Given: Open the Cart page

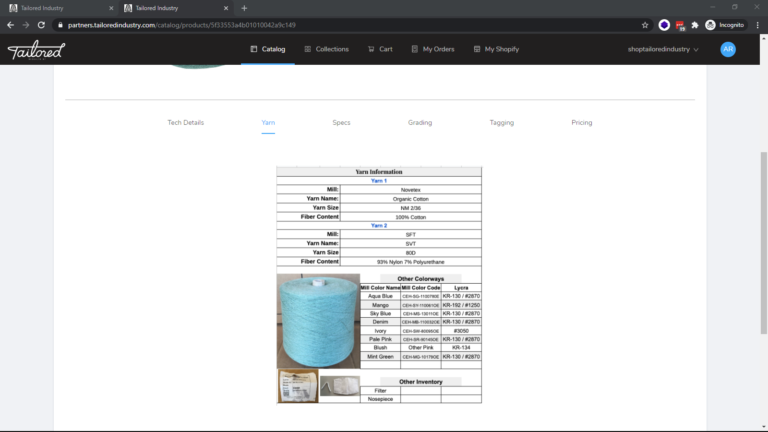Looking at the screenshot, I should pos(379,49).
